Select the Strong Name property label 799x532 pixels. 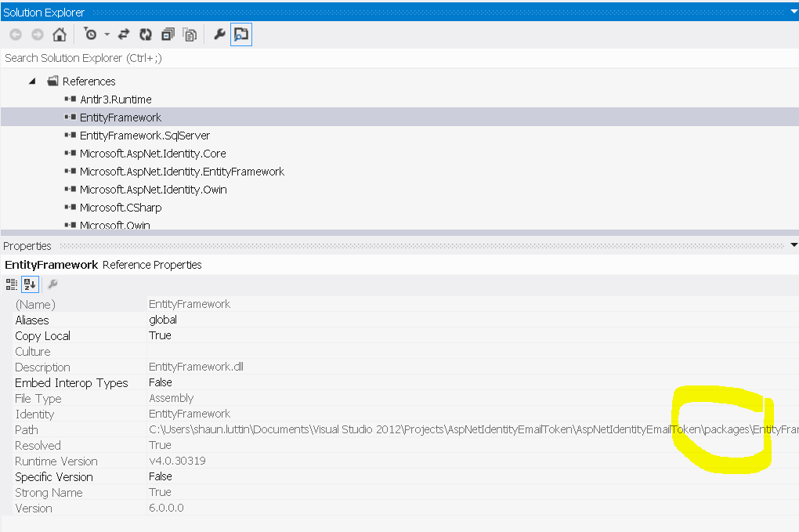pyautogui.click(x=49, y=493)
